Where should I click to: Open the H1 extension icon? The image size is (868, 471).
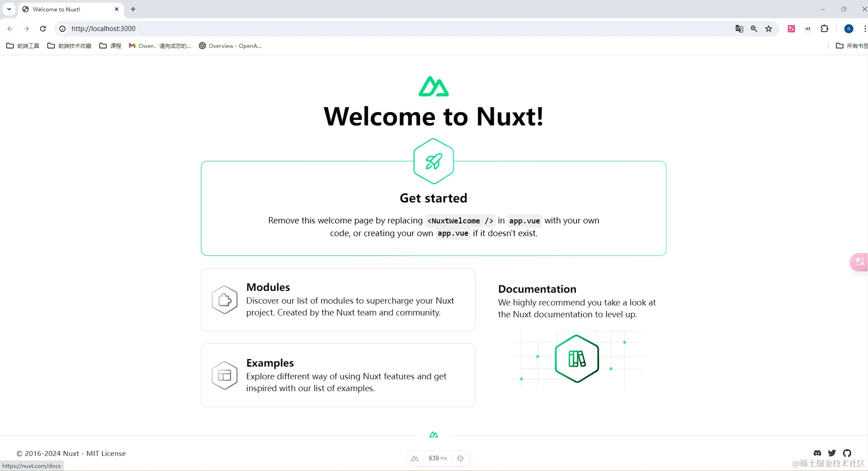808,29
